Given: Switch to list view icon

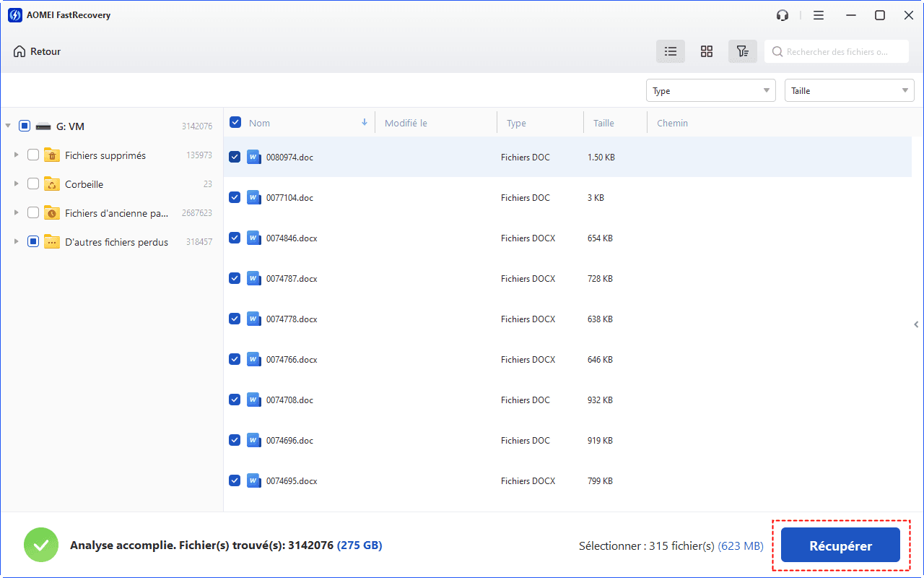Looking at the screenshot, I should click(x=671, y=51).
